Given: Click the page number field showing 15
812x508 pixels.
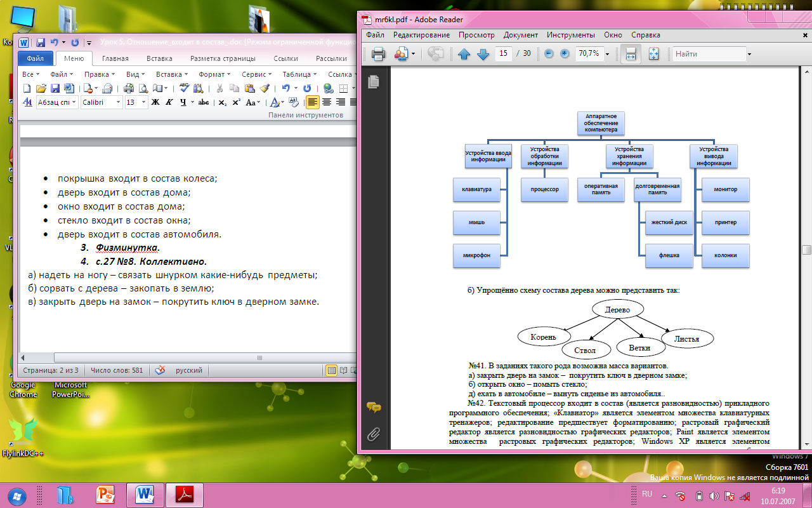Looking at the screenshot, I should click(x=504, y=54).
